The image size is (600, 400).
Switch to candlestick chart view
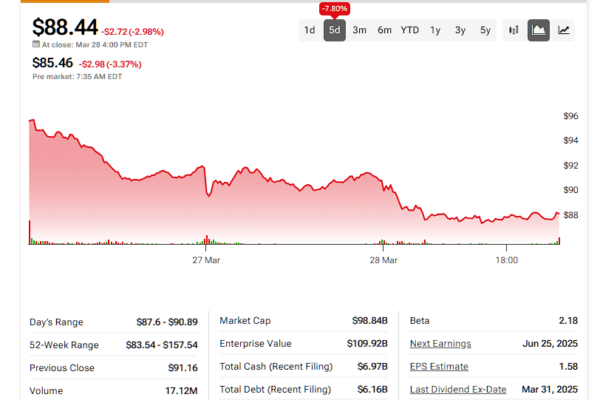(514, 30)
